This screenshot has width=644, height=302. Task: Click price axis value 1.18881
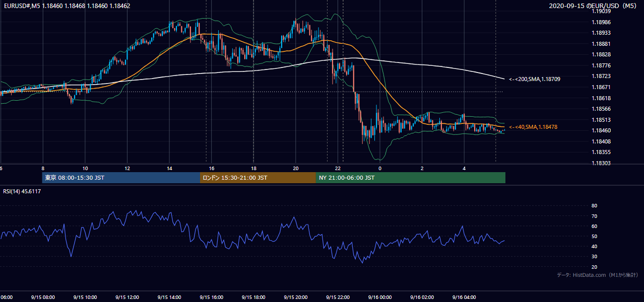click(x=601, y=44)
